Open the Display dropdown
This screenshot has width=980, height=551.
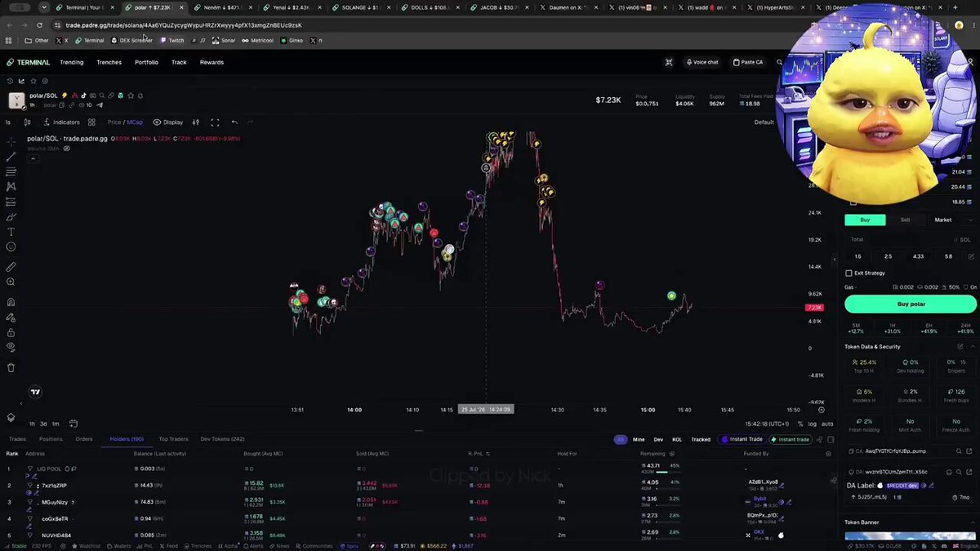click(x=168, y=122)
